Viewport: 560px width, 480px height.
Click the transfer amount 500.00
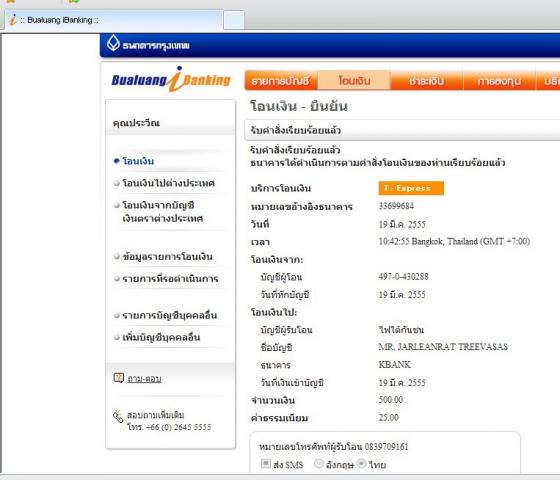coord(391,400)
